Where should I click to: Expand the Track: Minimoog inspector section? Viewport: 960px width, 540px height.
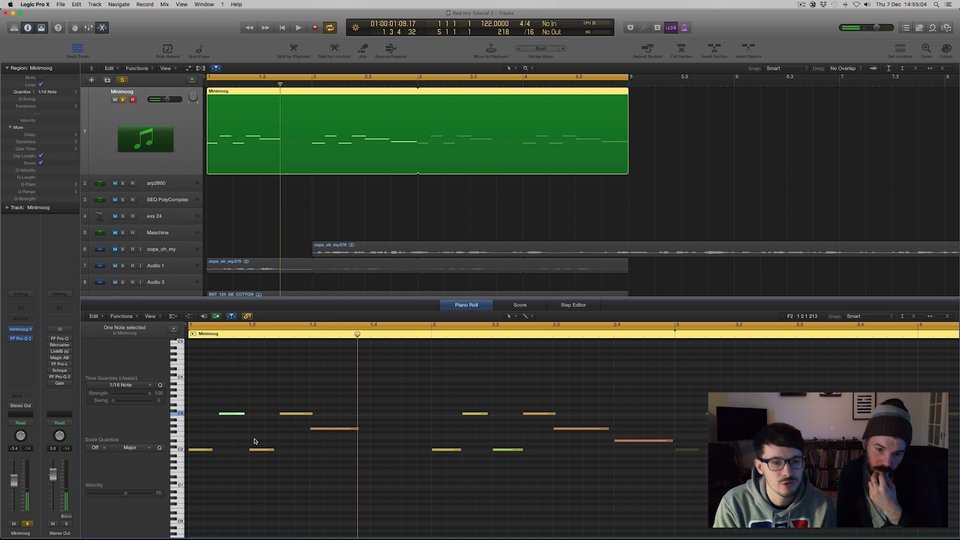point(7,208)
